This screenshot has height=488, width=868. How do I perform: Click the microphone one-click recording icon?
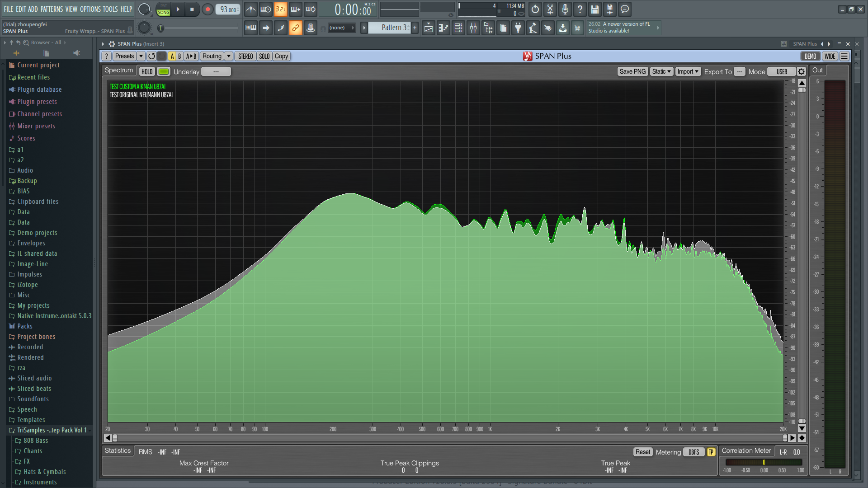pos(565,9)
